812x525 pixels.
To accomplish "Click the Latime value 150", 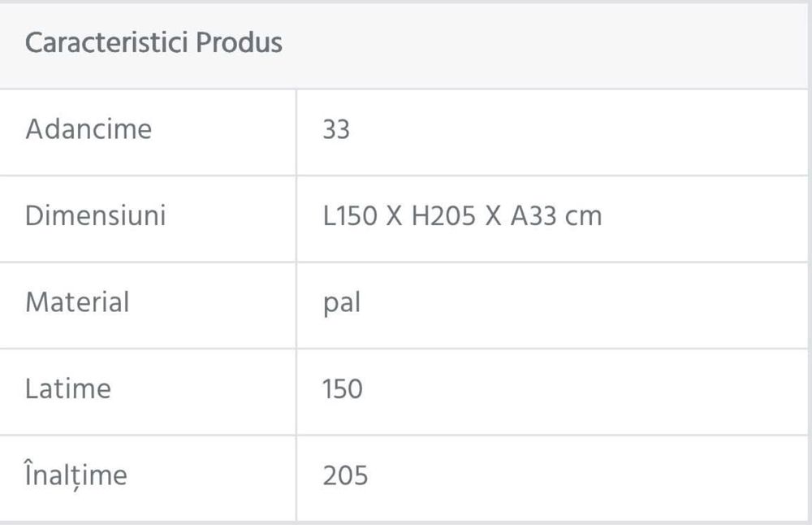I will [x=343, y=388].
